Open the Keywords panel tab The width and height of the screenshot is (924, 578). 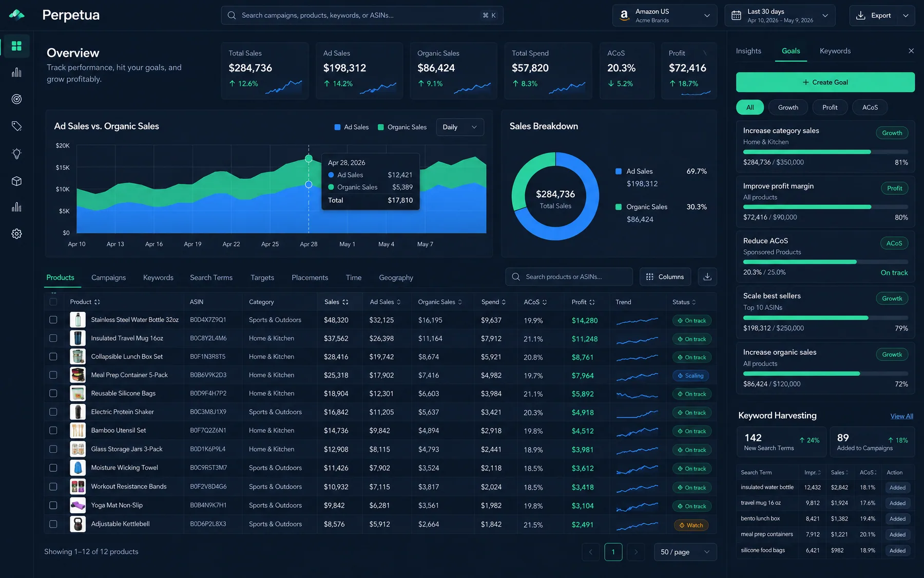[x=835, y=51]
